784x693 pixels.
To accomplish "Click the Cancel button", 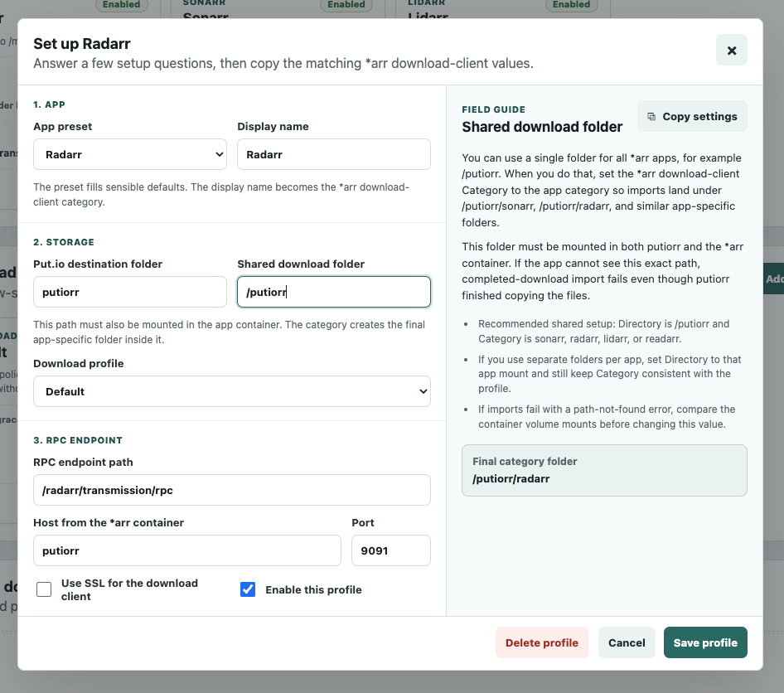I will (627, 642).
